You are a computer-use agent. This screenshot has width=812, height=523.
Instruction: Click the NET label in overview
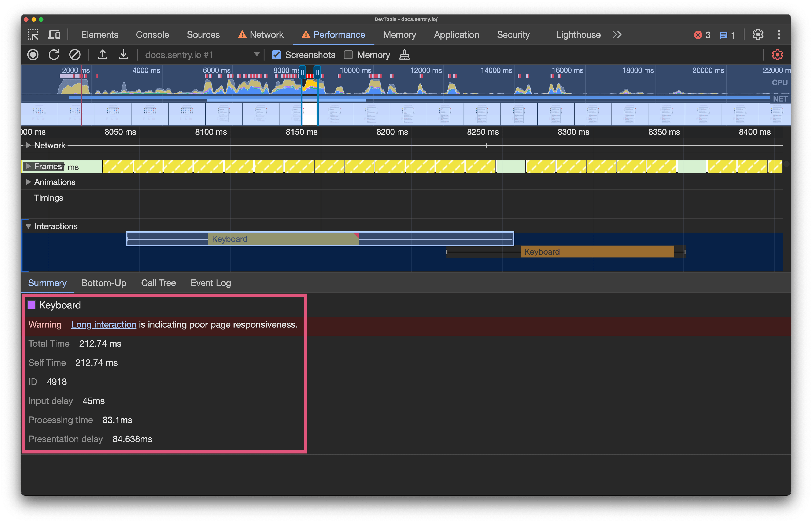(780, 99)
